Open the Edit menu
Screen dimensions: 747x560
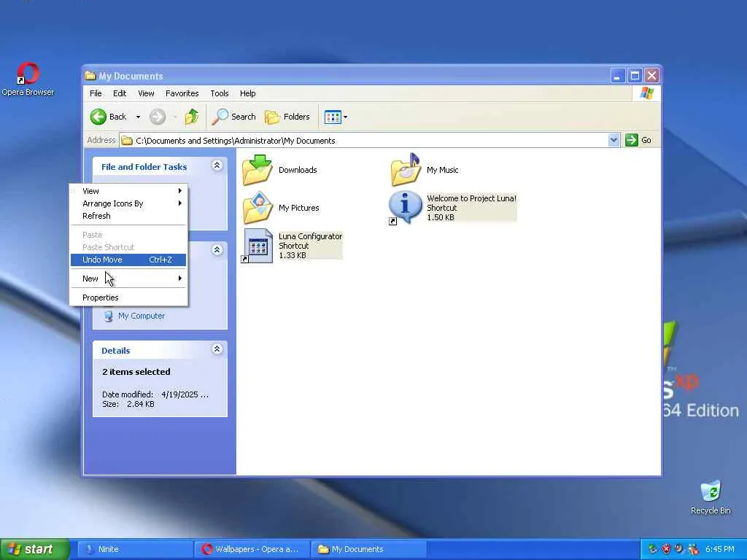[x=120, y=93]
